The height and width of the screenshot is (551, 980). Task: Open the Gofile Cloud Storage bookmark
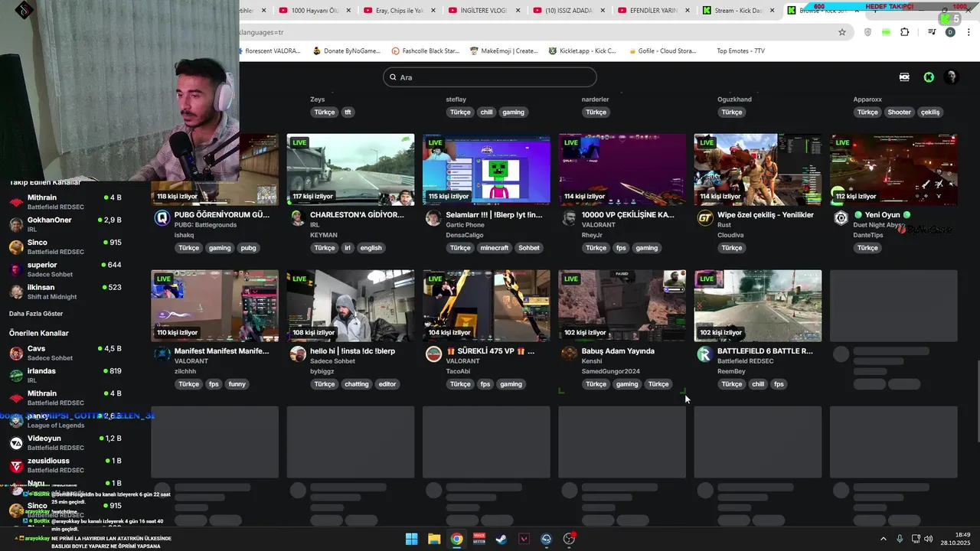pyautogui.click(x=661, y=51)
